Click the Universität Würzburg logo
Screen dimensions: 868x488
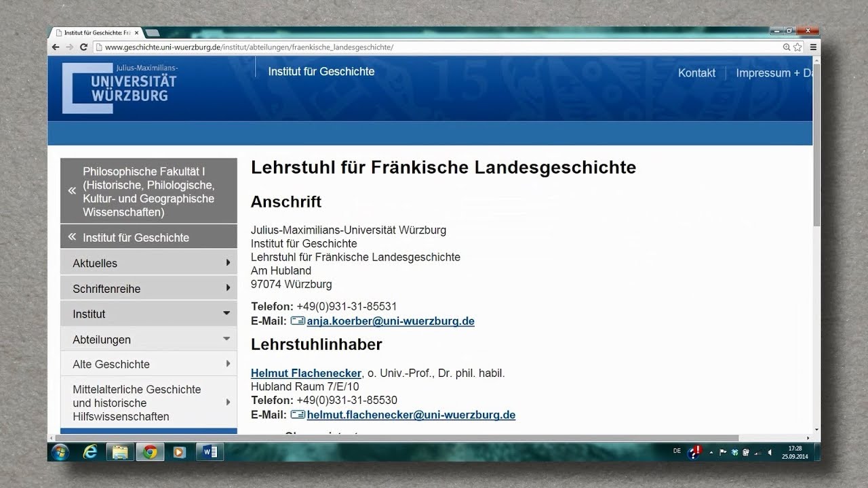click(120, 87)
